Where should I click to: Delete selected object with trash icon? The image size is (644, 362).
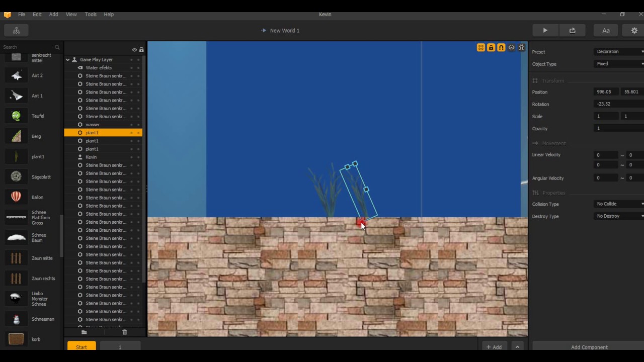[x=124, y=332]
